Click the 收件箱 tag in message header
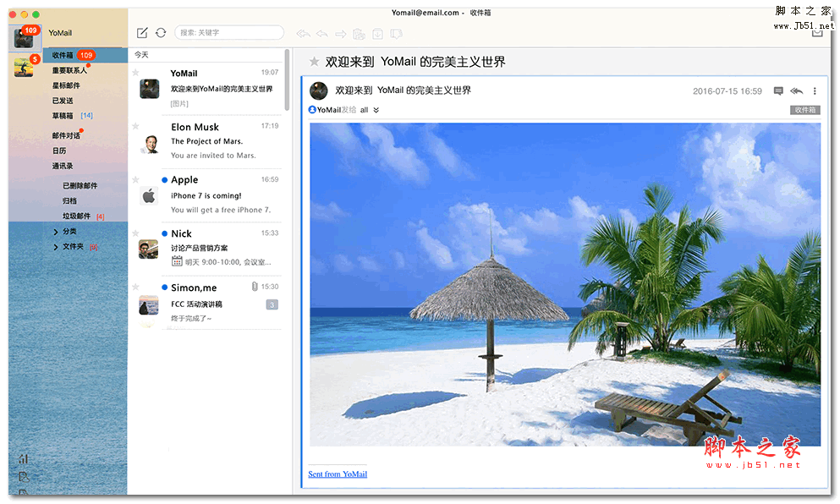Viewport: 840px width, 504px height. click(804, 110)
